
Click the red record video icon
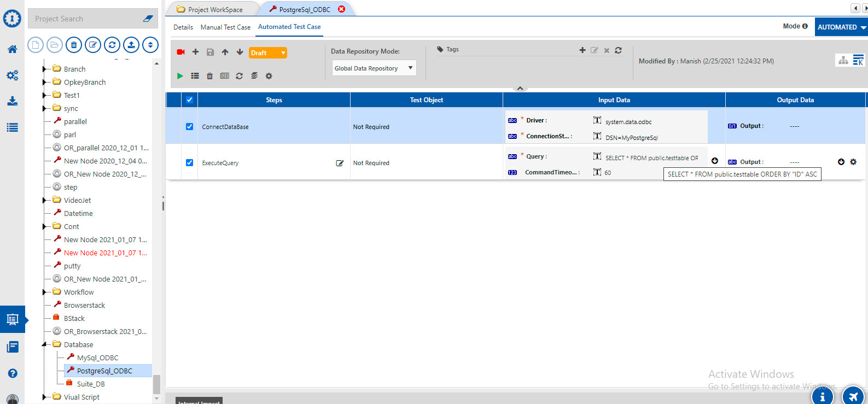(180, 52)
